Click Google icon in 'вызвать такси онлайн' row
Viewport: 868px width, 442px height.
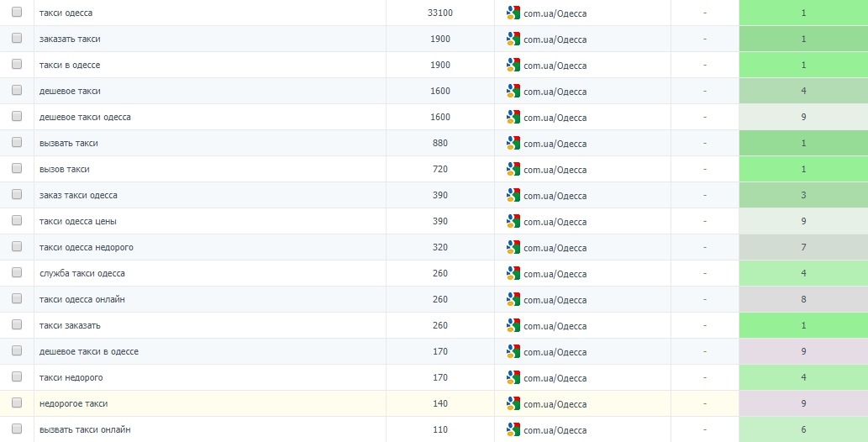coord(513,429)
